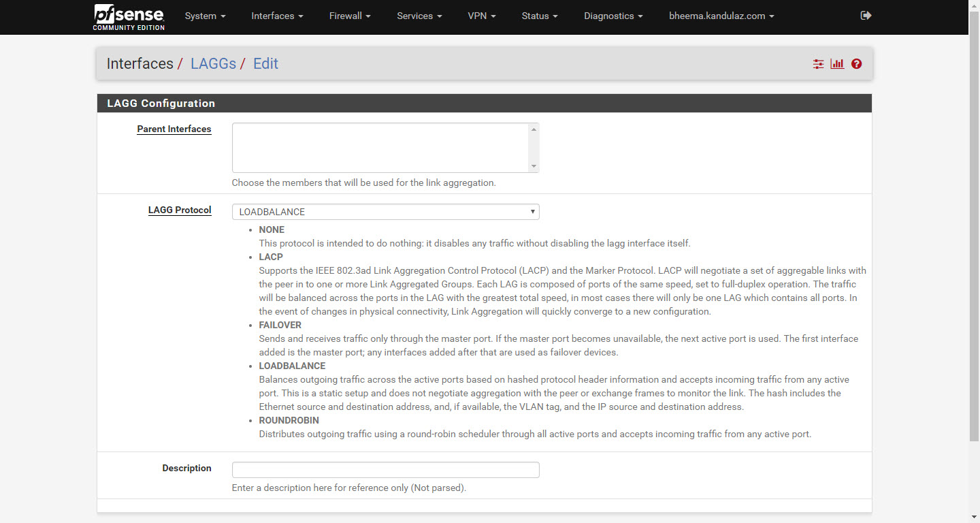Image resolution: width=980 pixels, height=523 pixels.
Task: Click the page scrollbar up arrow
Action: pos(974,5)
